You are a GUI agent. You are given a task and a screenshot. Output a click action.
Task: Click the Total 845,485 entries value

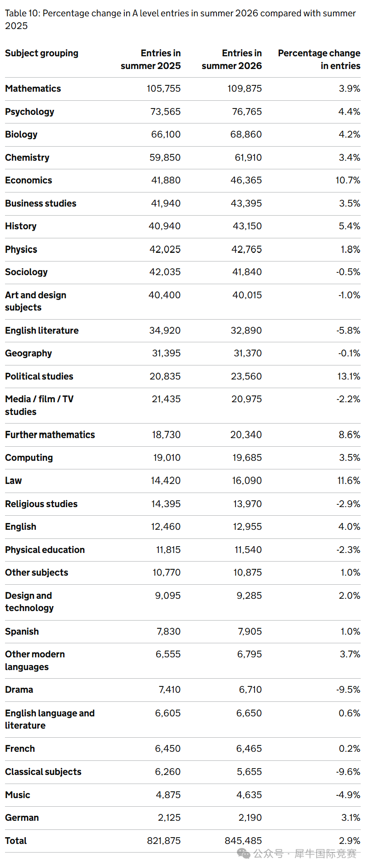(x=243, y=841)
